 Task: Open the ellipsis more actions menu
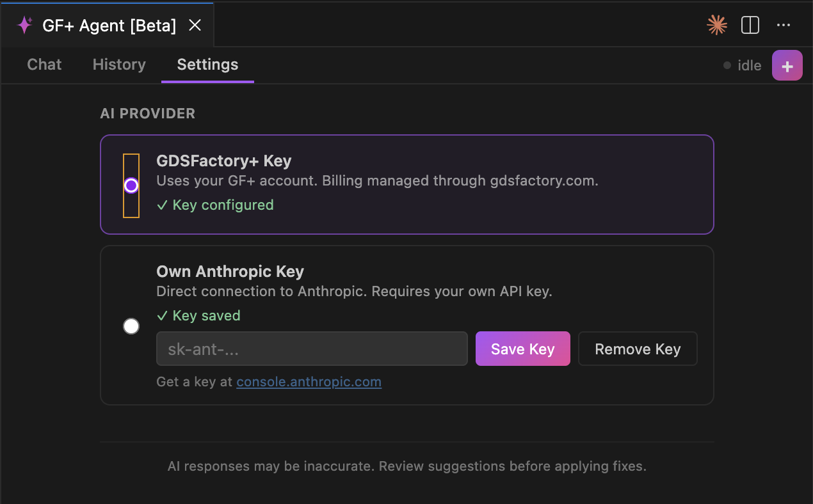[x=783, y=26]
